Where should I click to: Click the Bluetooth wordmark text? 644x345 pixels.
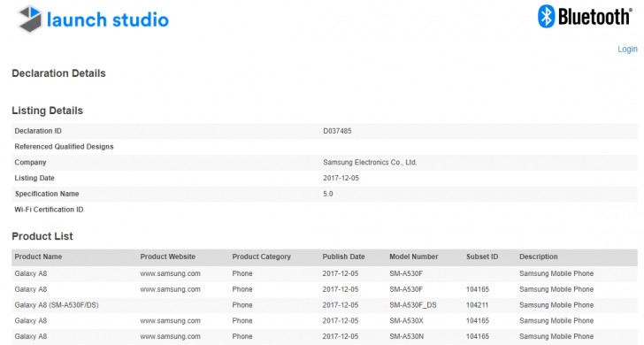pos(594,17)
